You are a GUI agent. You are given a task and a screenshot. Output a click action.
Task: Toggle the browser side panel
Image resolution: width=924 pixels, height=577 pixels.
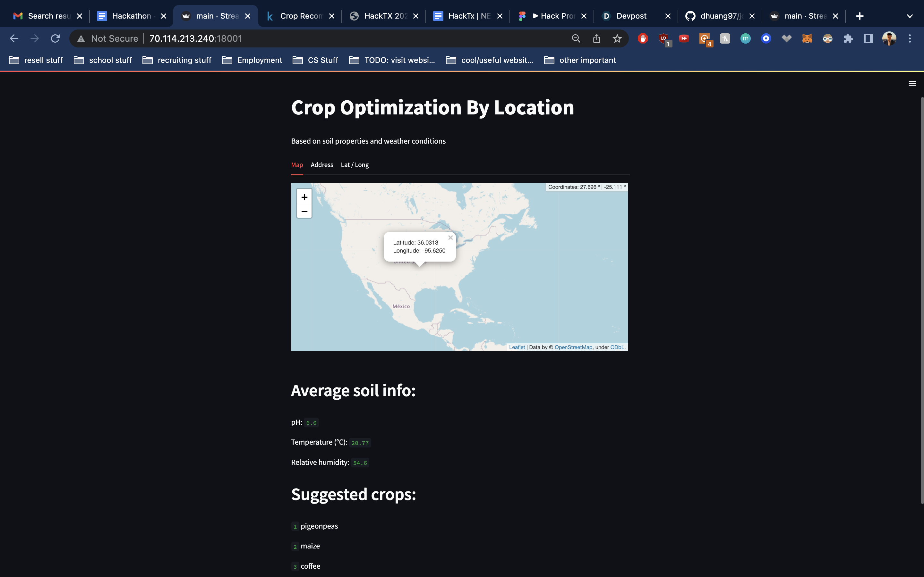point(868,38)
